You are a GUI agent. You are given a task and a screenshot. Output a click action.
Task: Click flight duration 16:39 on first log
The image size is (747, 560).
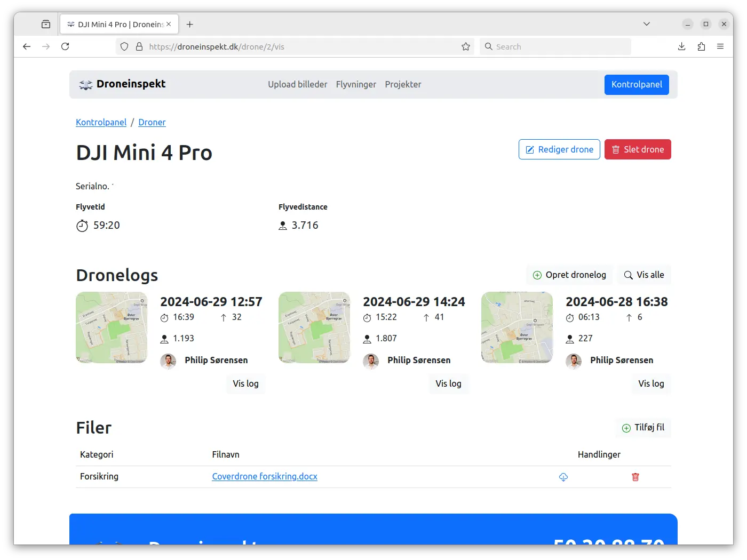coord(184,317)
